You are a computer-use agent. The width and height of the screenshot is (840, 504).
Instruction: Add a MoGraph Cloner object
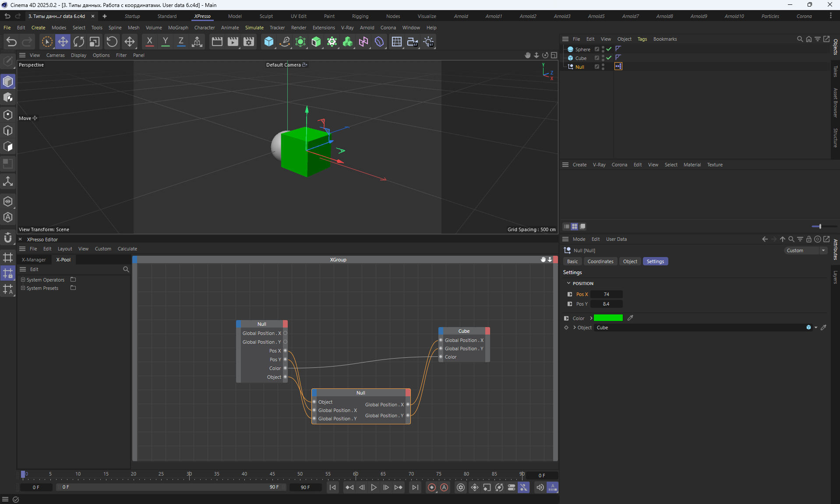click(x=332, y=42)
